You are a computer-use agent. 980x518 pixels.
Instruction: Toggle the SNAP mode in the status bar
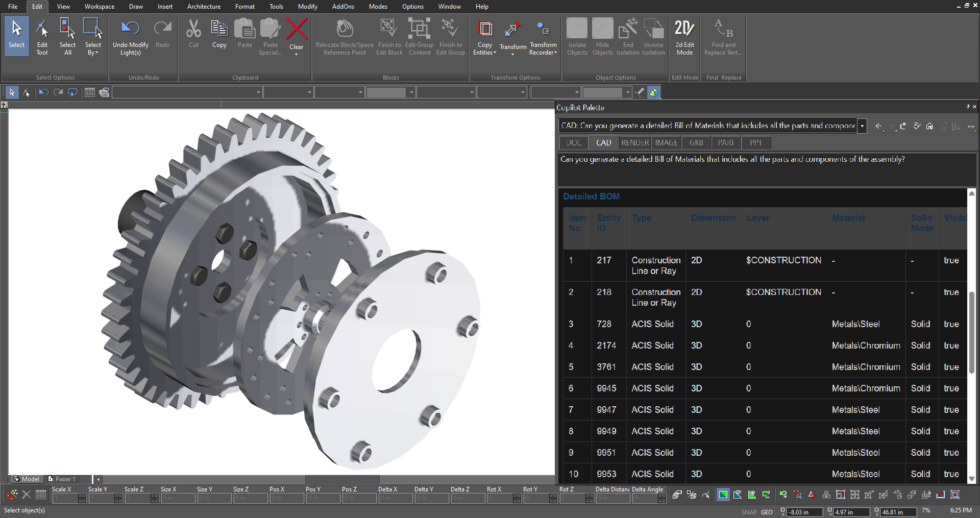coord(749,512)
